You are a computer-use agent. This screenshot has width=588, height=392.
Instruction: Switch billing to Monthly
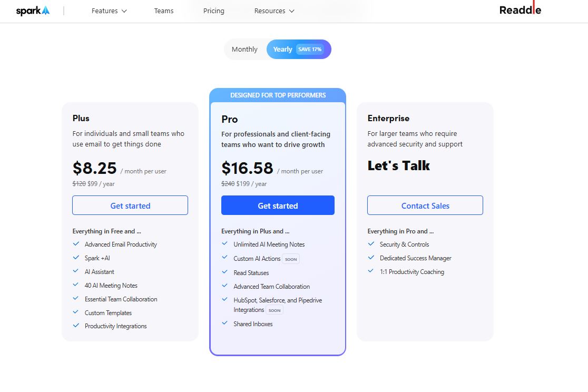[244, 49]
